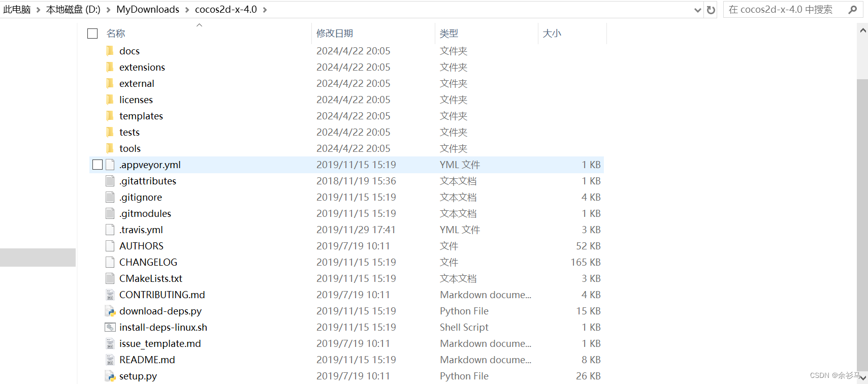Click the Shell Script type cell
868x384 pixels.
464,327
